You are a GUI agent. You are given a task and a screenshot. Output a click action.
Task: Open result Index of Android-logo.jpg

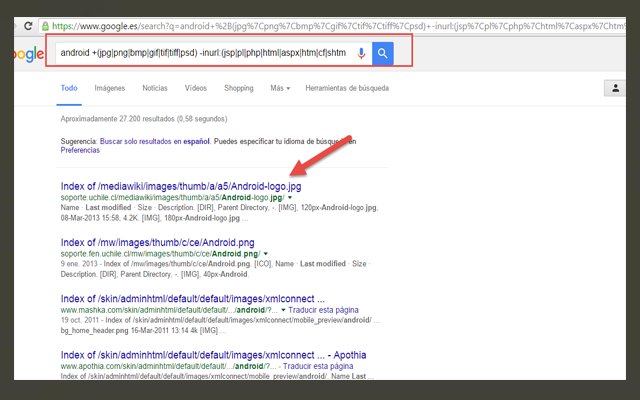pos(181,187)
